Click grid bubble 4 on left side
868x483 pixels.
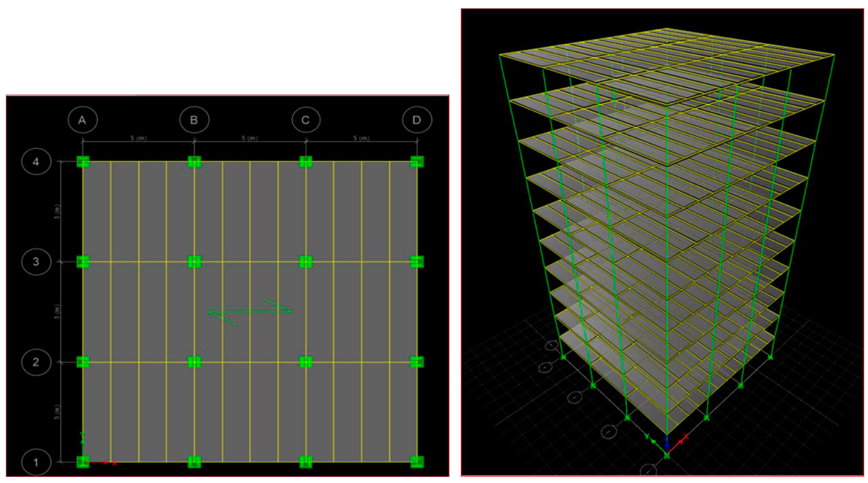36,162
